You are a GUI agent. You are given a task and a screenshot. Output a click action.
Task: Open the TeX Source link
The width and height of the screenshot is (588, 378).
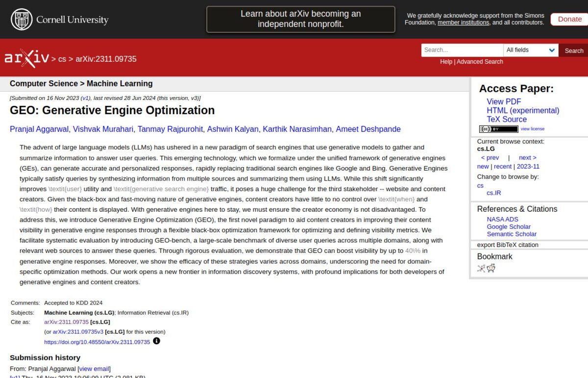pos(507,119)
